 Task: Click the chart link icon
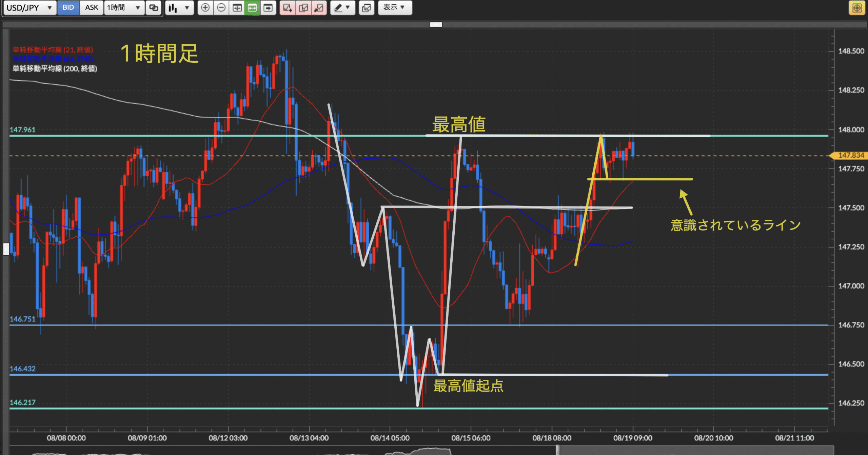point(154,7)
